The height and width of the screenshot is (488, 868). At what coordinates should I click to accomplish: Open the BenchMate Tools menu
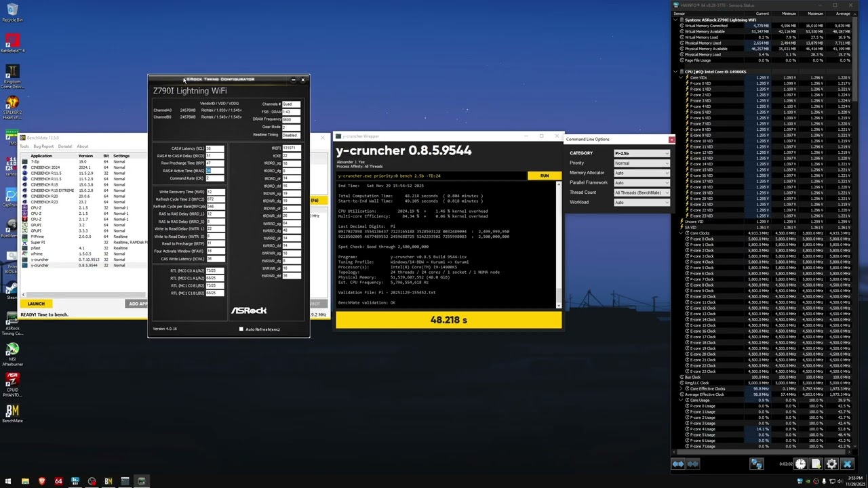(x=24, y=146)
